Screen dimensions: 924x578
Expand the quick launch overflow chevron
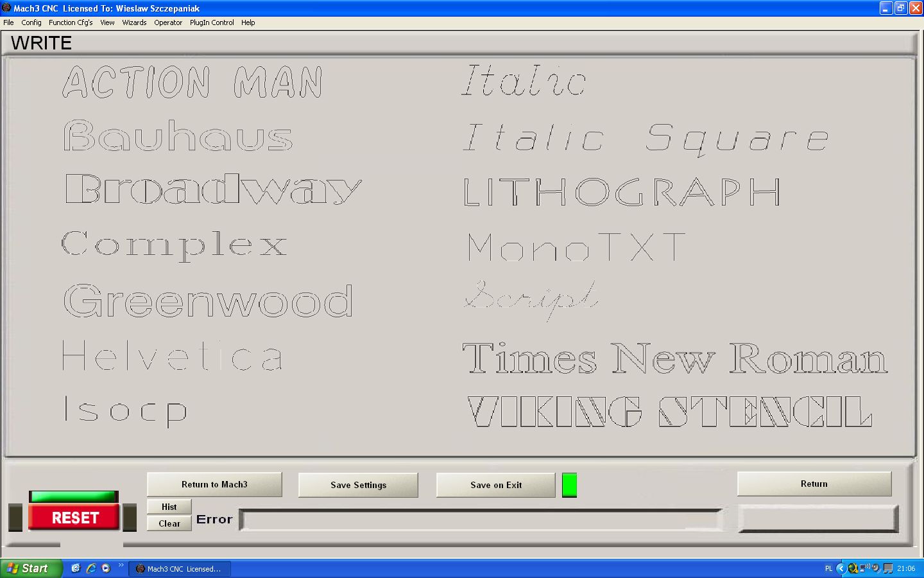pyautogui.click(x=121, y=566)
